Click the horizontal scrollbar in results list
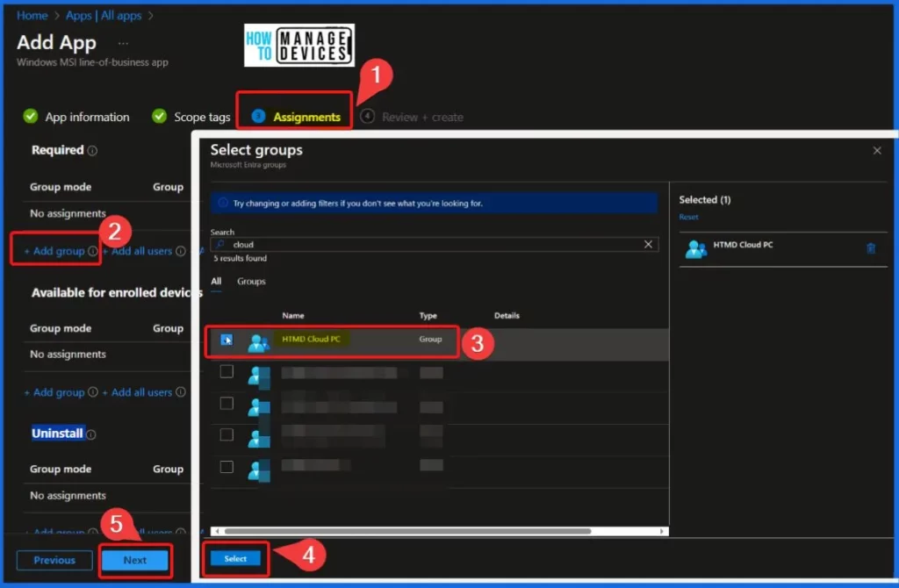 (407, 531)
